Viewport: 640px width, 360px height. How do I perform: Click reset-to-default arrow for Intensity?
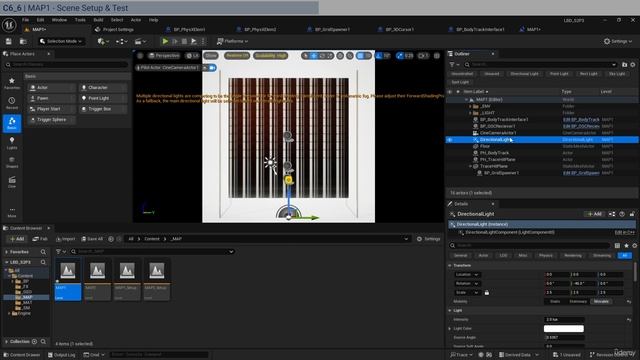point(629,320)
